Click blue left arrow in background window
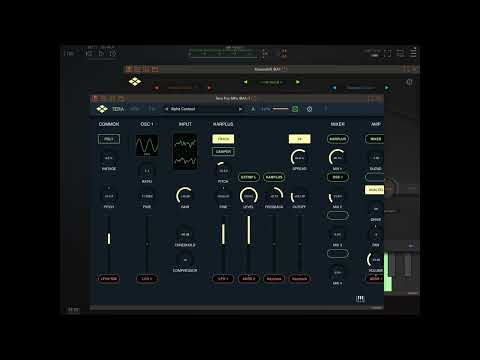480x360 pixels. (334, 88)
